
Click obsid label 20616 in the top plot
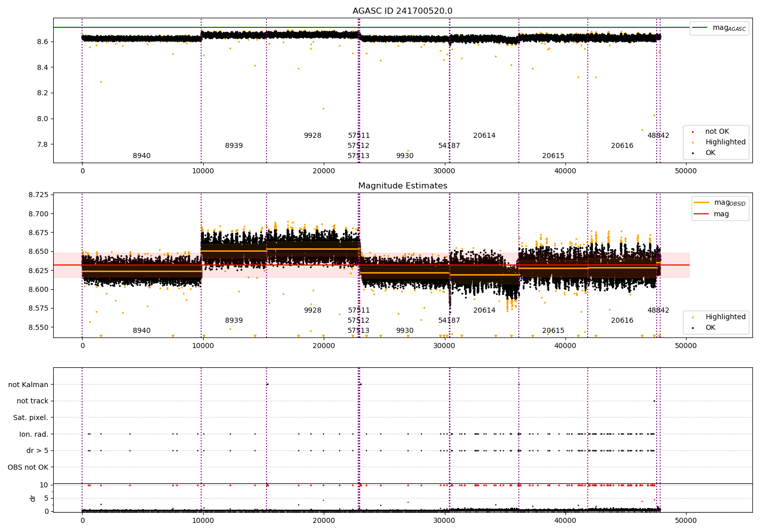click(622, 146)
